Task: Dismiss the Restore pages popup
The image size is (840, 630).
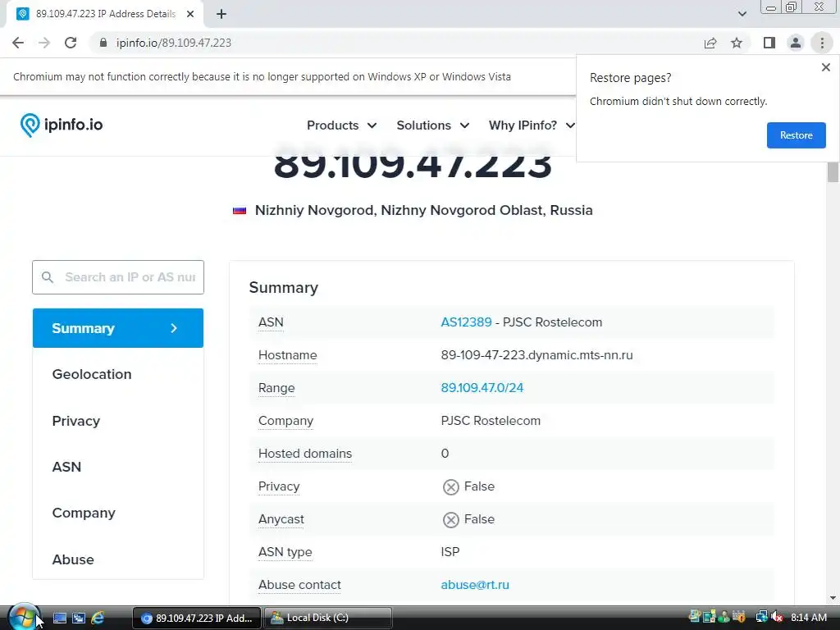Action: tap(825, 67)
